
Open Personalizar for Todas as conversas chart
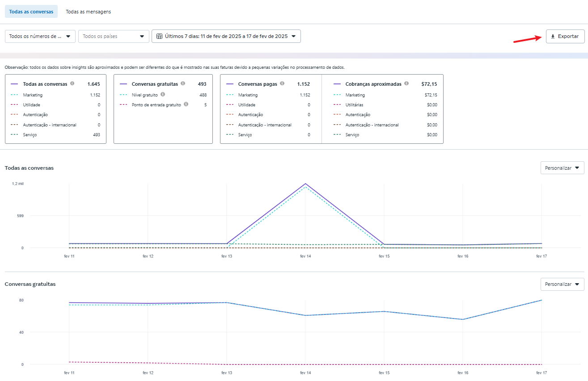coord(562,168)
